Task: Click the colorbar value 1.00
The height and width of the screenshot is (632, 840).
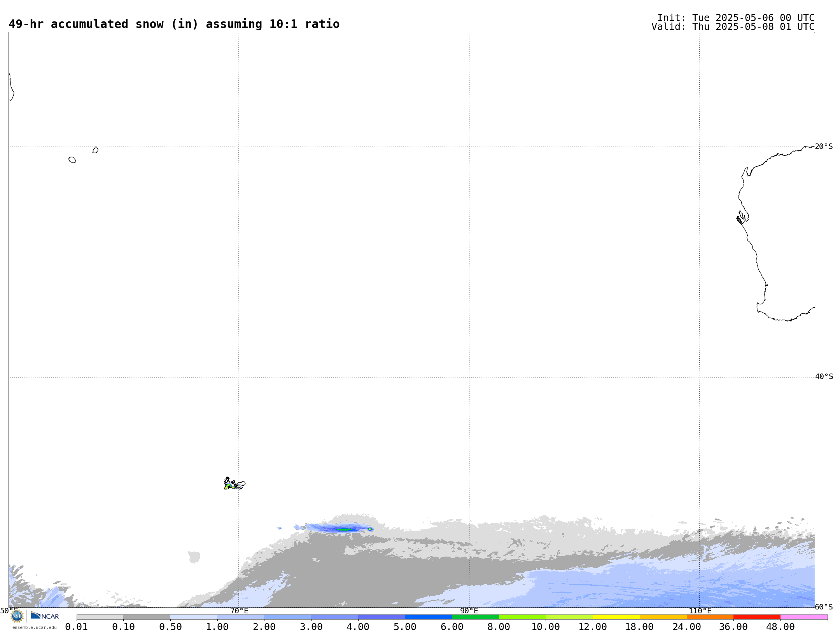Action: (x=217, y=627)
